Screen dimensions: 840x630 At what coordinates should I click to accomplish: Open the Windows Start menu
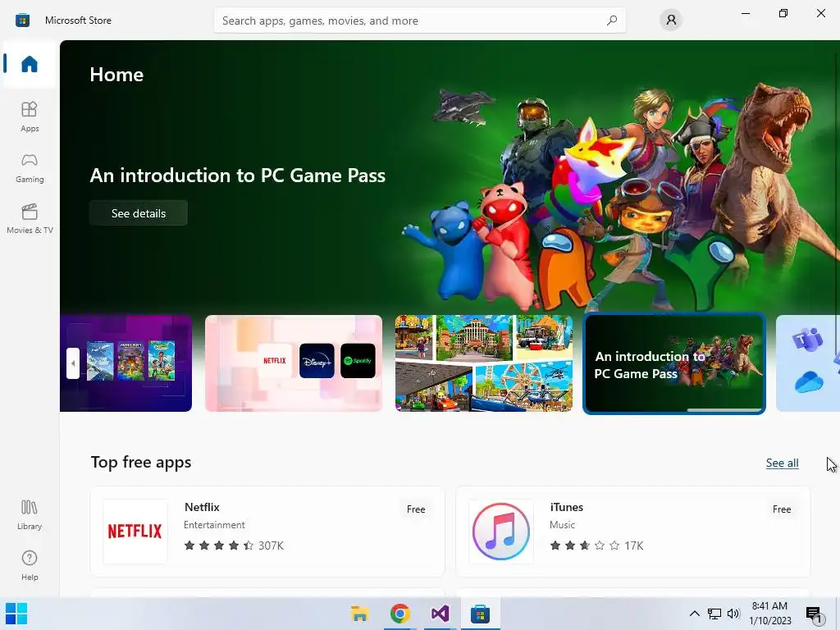pyautogui.click(x=16, y=614)
